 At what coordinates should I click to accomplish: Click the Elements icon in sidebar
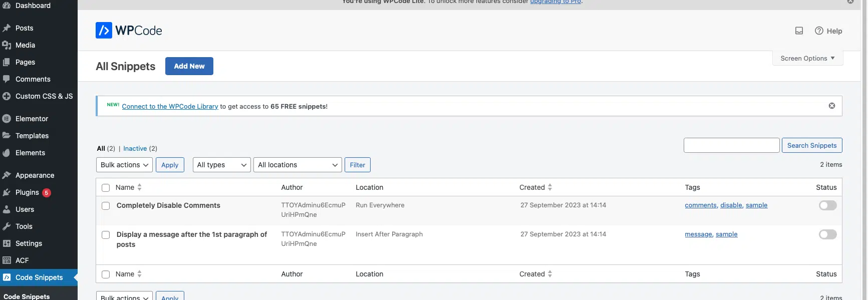[7, 153]
